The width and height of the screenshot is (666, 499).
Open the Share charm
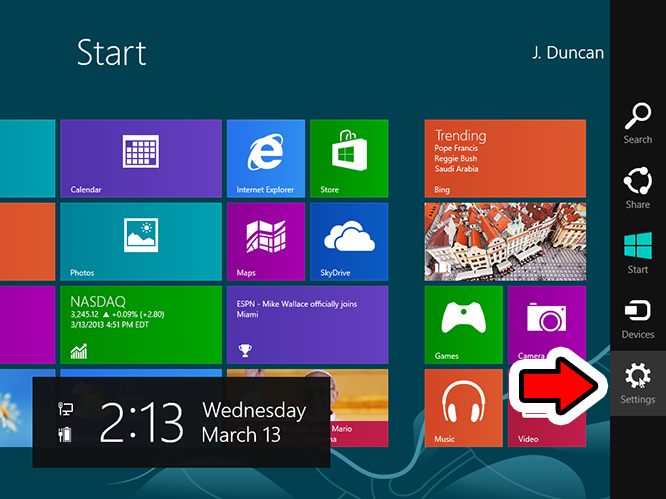click(x=638, y=188)
